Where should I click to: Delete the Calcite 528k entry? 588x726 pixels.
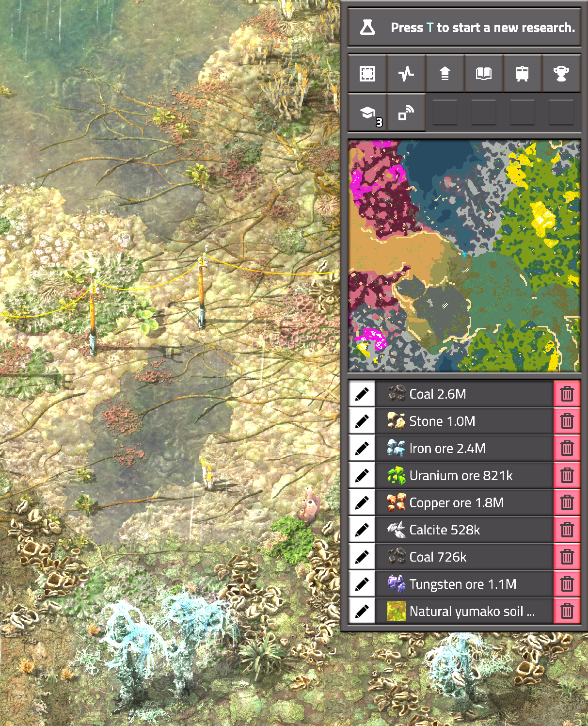click(567, 530)
